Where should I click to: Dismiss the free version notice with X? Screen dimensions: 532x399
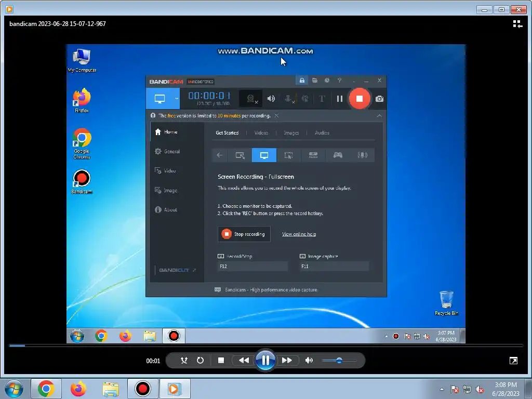(276, 116)
